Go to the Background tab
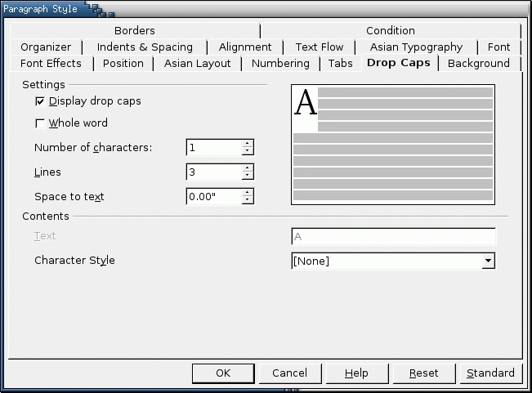The height and width of the screenshot is (393, 532). pyautogui.click(x=478, y=64)
